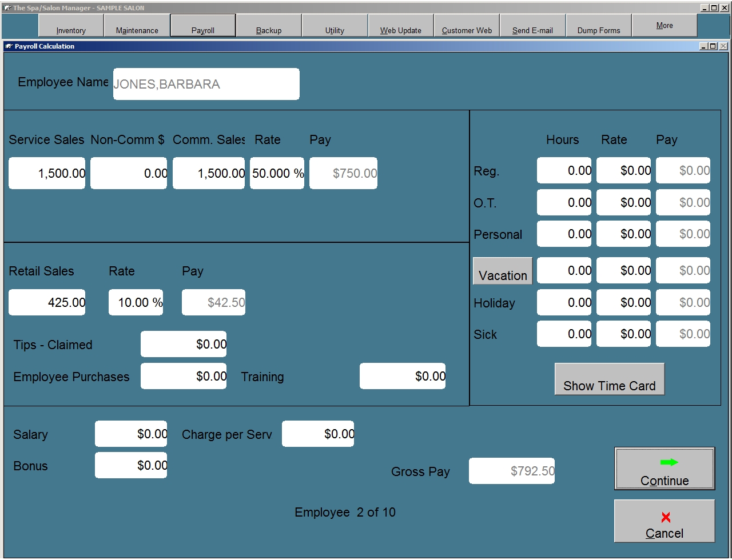Click Send E-mail in the toolbar
This screenshot has height=560, width=732.
pyautogui.click(x=532, y=26)
